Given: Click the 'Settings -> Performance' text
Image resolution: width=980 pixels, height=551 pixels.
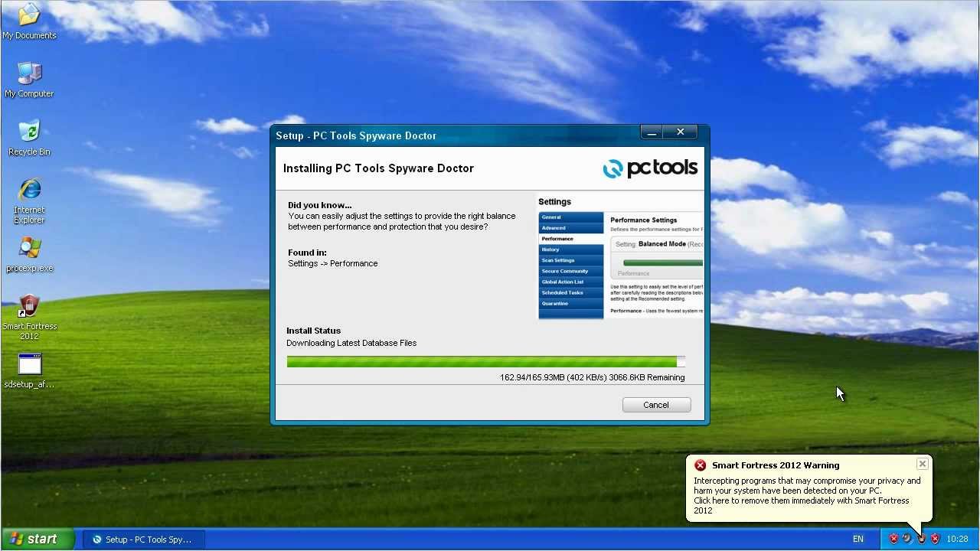Looking at the screenshot, I should [x=332, y=263].
